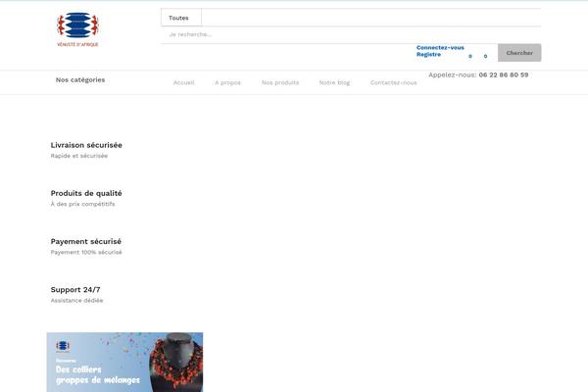Open the Toutes category dropdown

(181, 18)
